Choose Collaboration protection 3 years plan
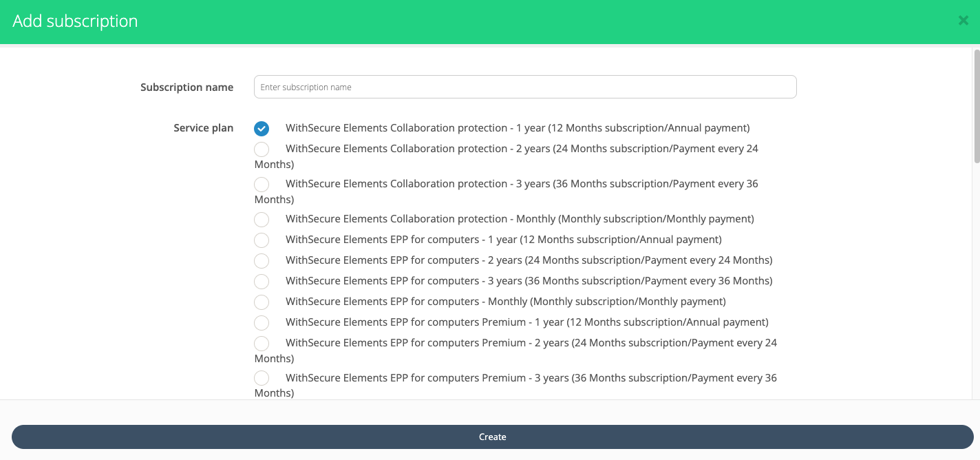Viewport: 980px width, 460px height. tap(262, 185)
